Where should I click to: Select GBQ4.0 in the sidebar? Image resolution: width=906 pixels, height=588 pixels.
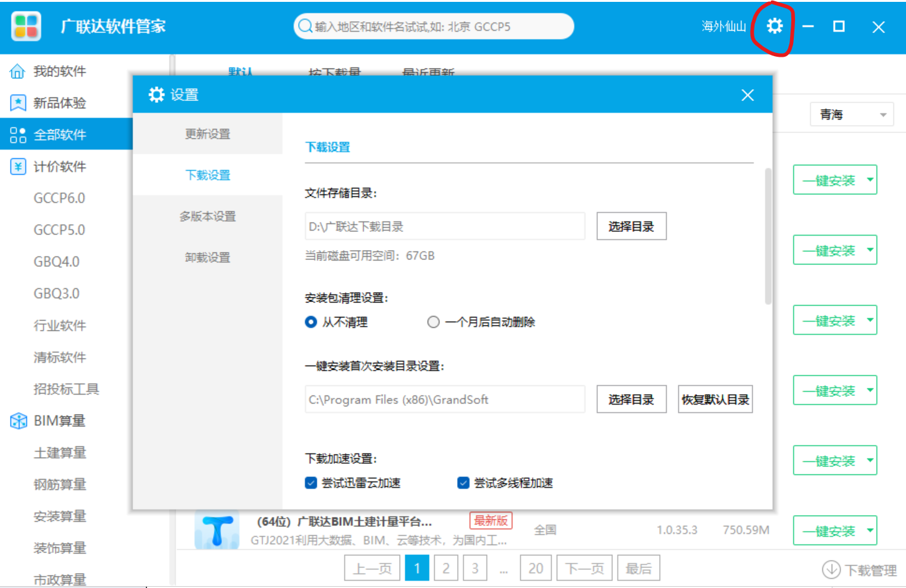click(x=57, y=262)
